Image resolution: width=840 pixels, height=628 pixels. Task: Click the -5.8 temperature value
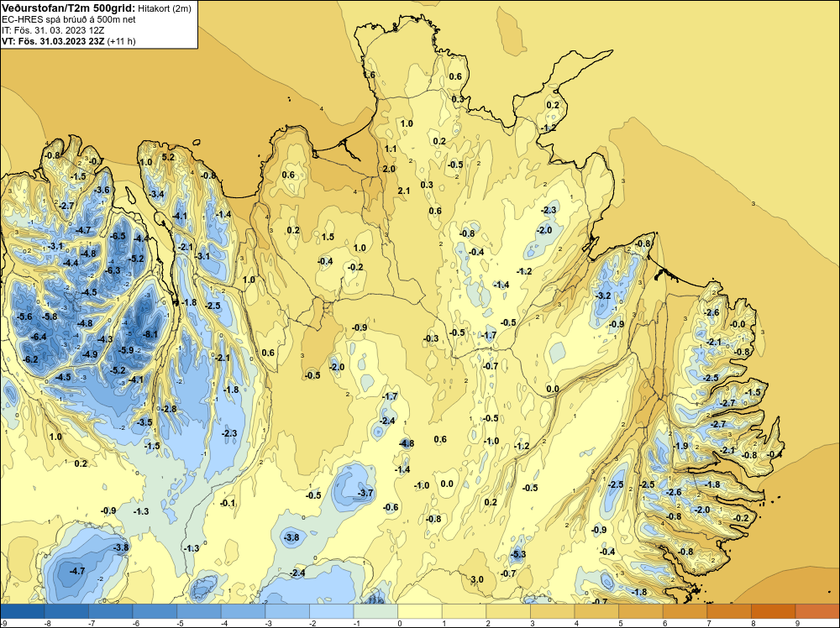pyautogui.click(x=50, y=317)
